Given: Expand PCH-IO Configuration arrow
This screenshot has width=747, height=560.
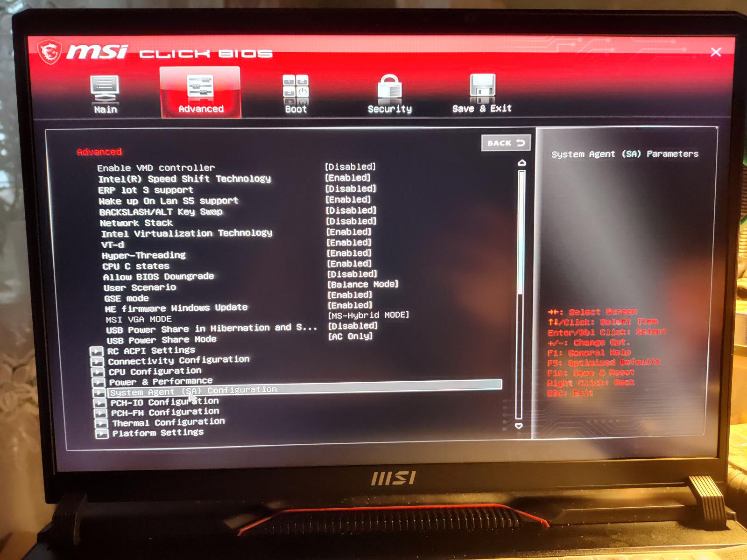Looking at the screenshot, I should [x=100, y=403].
